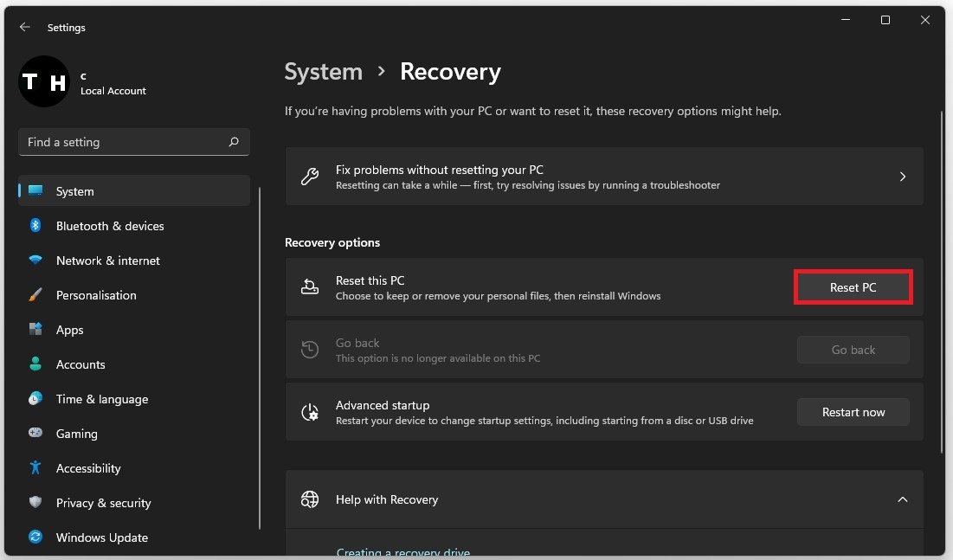953x560 pixels.
Task: Open the Creating a recovery drive link
Action: coord(402,552)
